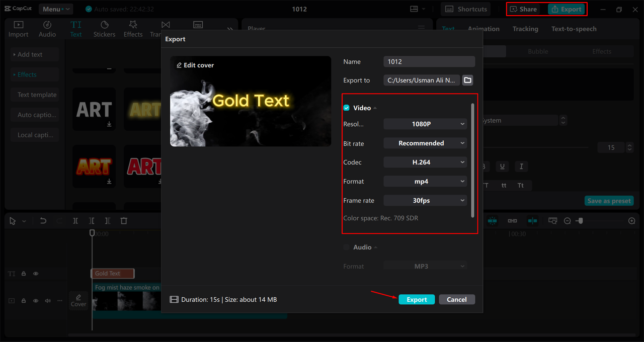Select Text template in left sidebar
The width and height of the screenshot is (644, 342).
[x=35, y=95]
